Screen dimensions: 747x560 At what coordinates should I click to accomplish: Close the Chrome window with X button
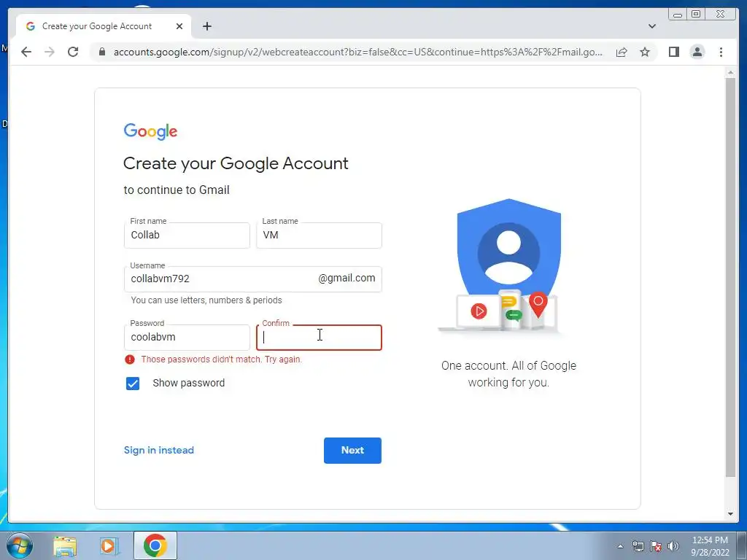tap(720, 15)
